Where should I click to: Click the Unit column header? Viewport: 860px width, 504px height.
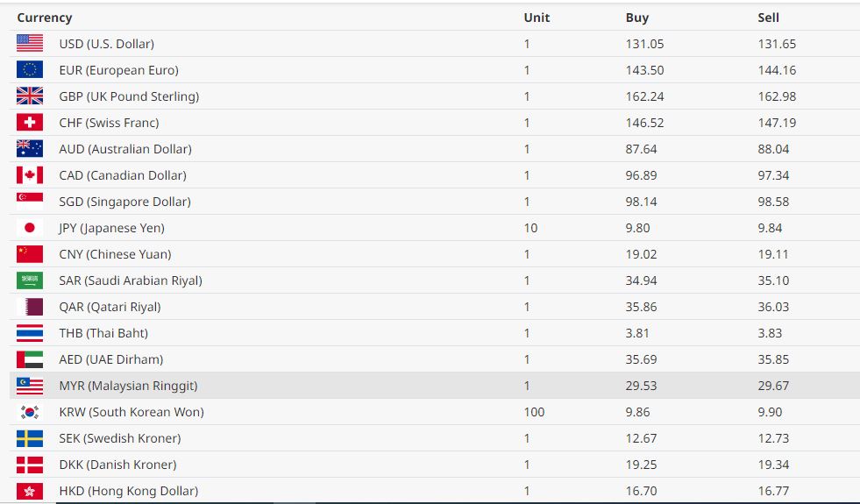coord(537,18)
